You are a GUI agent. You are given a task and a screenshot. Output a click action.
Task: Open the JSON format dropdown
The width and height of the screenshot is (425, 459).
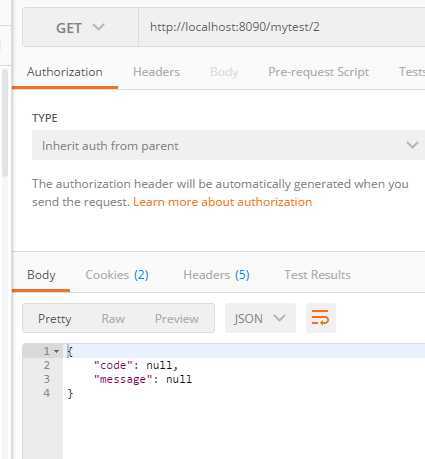[x=260, y=318]
